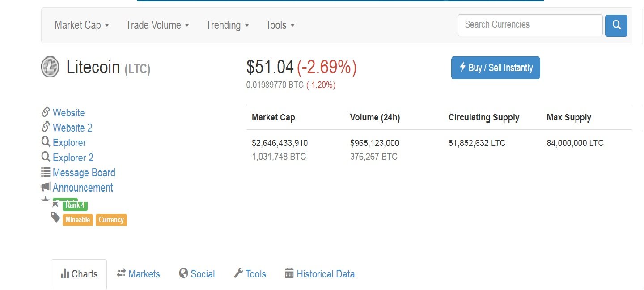644x290 pixels.
Task: Click the $2,646,433,910 market cap value
Action: (x=280, y=143)
